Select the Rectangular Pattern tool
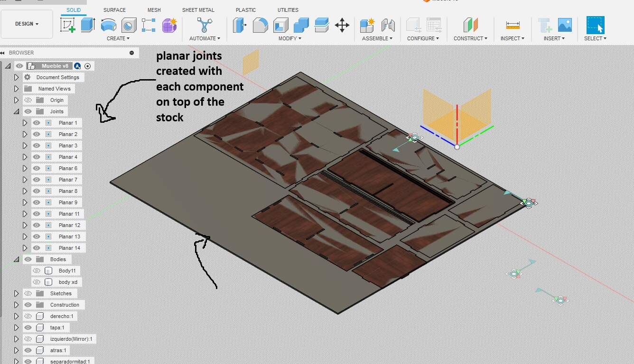The image size is (634, 364). click(149, 25)
